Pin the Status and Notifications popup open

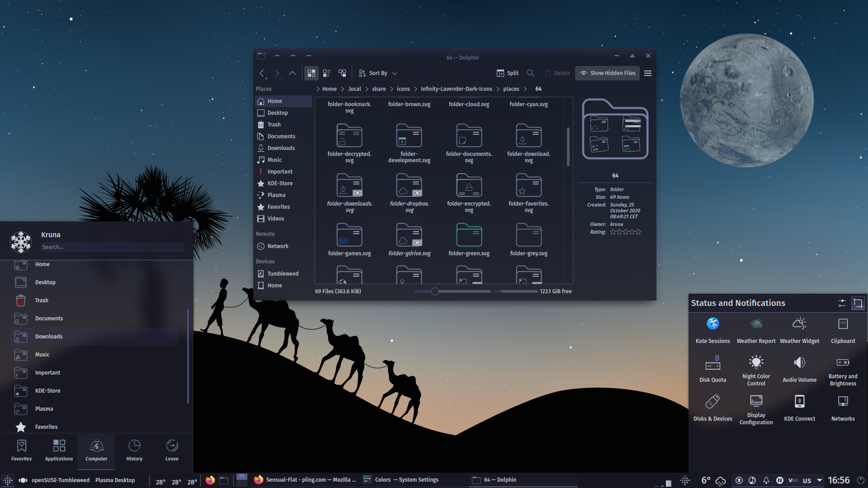click(858, 303)
